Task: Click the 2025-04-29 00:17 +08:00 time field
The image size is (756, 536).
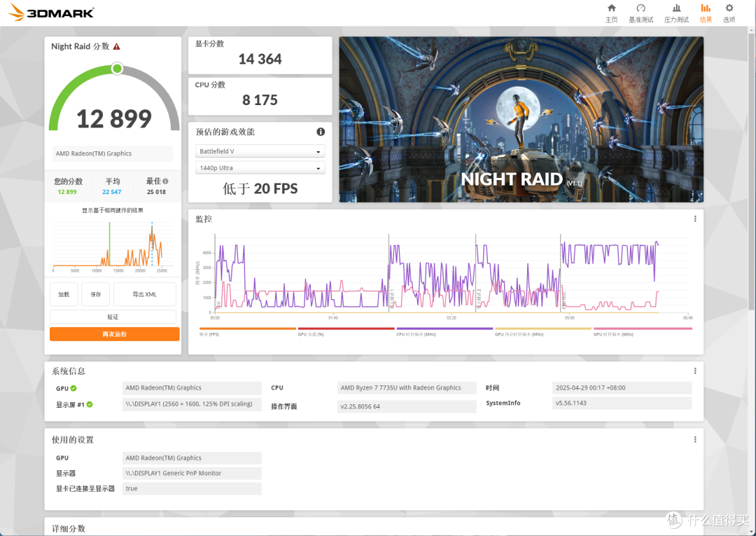Action: (x=622, y=388)
